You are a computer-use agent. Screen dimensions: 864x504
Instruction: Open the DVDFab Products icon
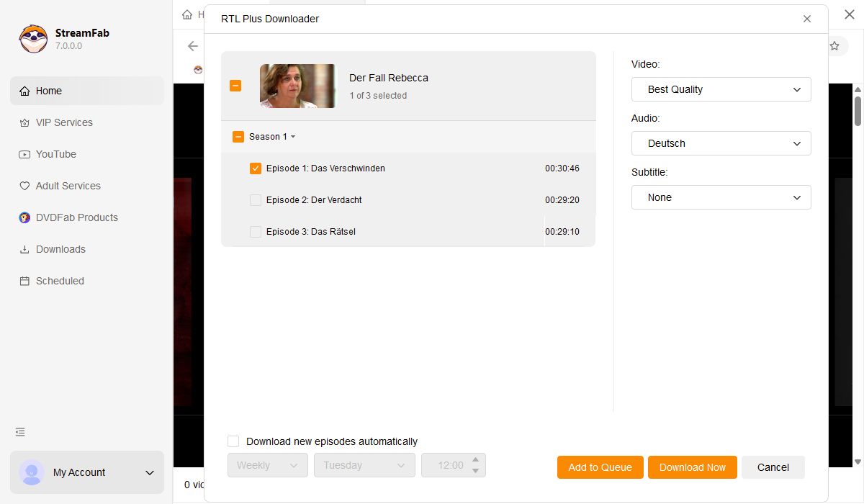click(24, 218)
